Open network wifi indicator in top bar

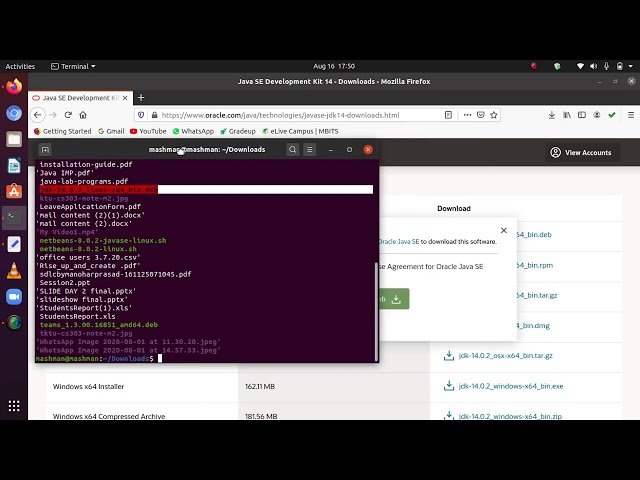(x=580, y=66)
